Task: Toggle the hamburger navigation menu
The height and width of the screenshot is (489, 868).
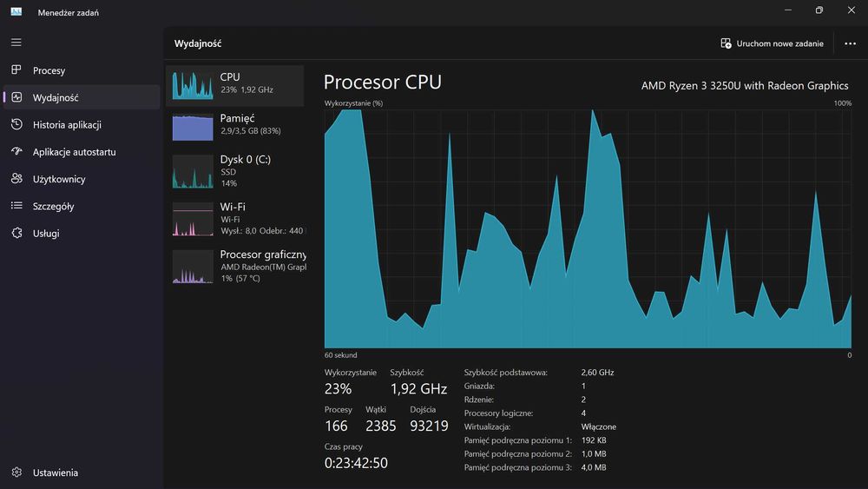Action: pyautogui.click(x=16, y=42)
